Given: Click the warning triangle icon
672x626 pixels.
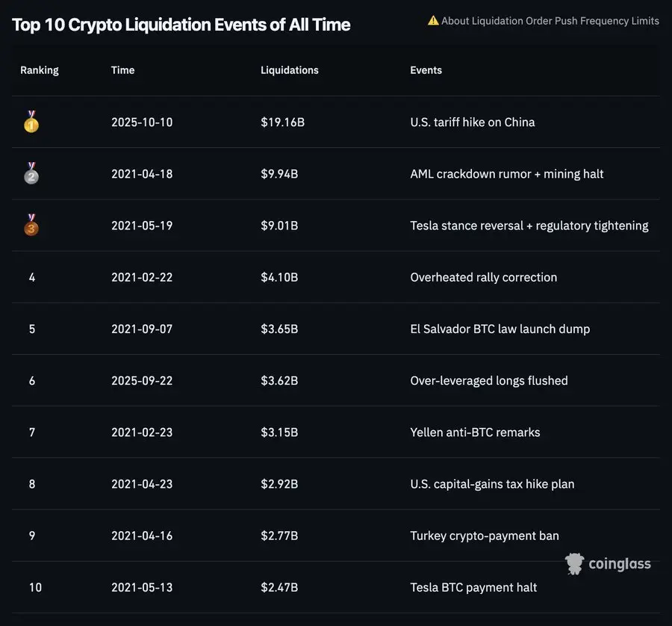Looking at the screenshot, I should pos(433,20).
